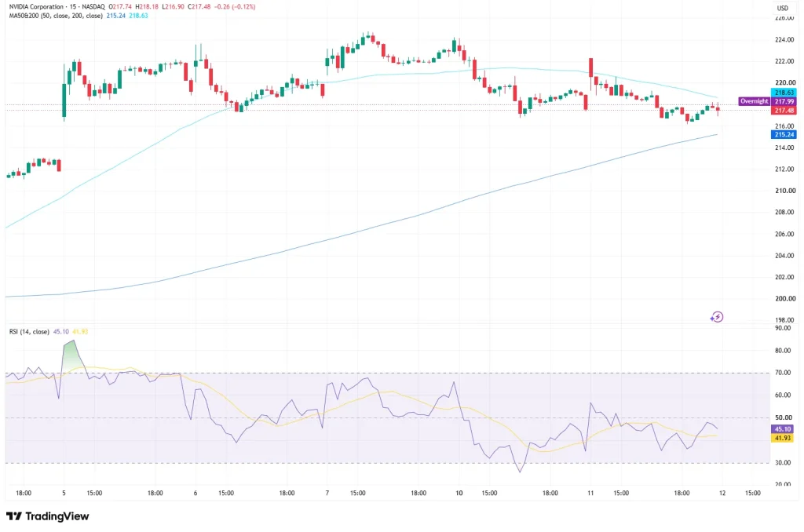Image resolution: width=804 pixels, height=532 pixels.
Task: Select the 210.00 price axis label
Action: [785, 191]
